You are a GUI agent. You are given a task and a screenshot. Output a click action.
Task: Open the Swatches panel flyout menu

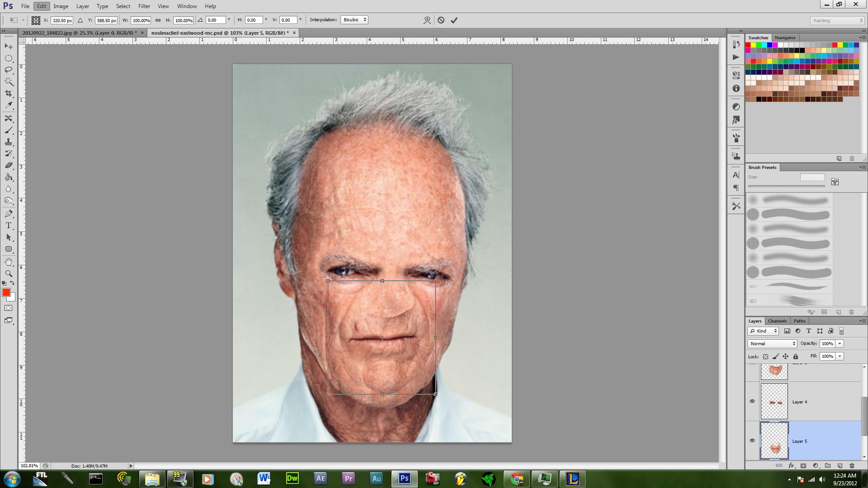pos(862,38)
